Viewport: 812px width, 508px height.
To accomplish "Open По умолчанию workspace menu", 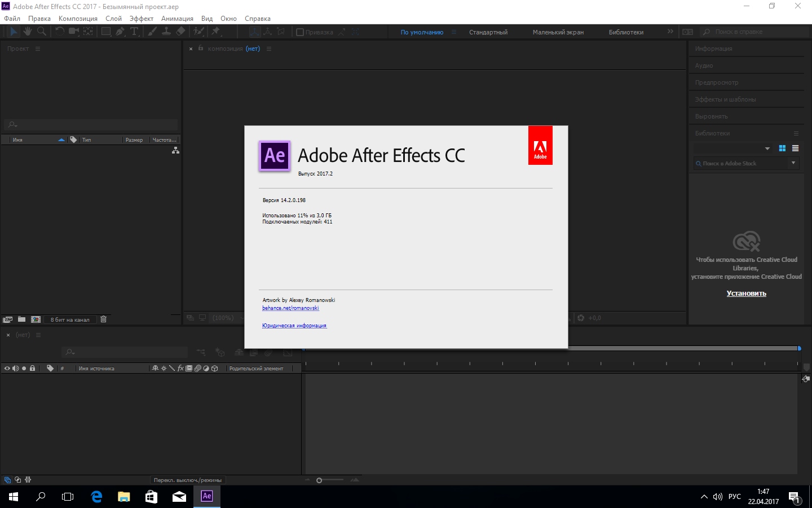I will click(x=454, y=32).
